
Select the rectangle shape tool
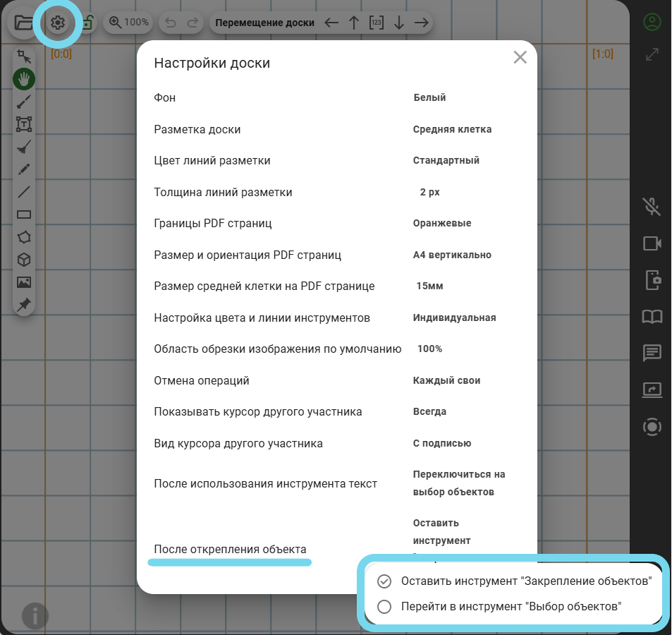(x=24, y=214)
